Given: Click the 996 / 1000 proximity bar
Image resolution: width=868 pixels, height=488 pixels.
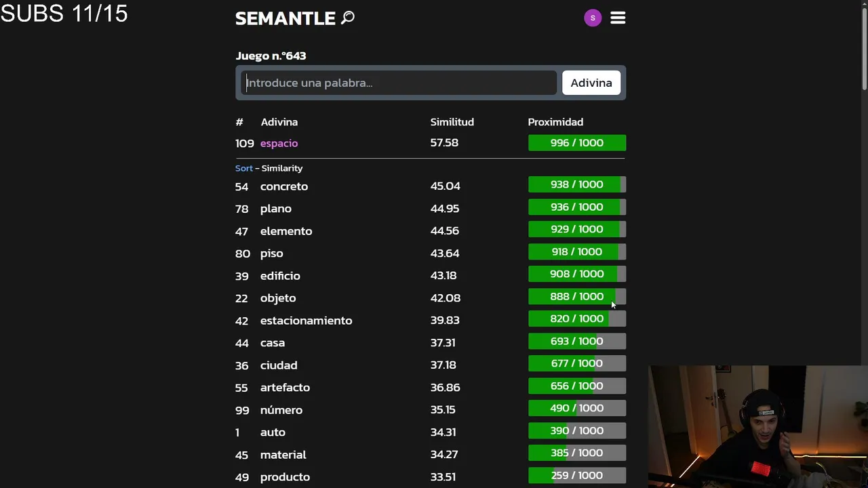Looking at the screenshot, I should [x=576, y=143].
